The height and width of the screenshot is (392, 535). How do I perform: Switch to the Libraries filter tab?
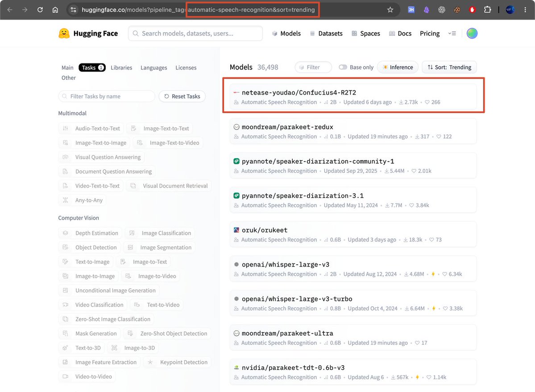[x=121, y=67]
